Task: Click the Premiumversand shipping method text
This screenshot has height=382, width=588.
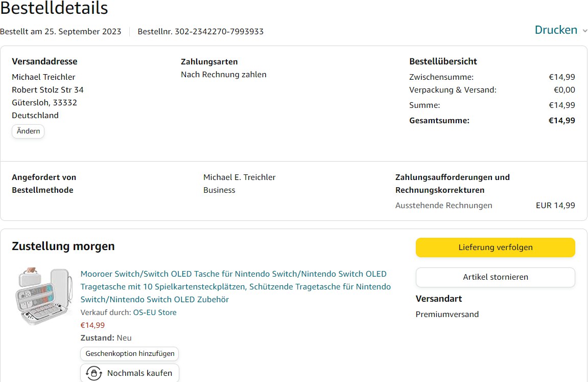Action: tap(447, 314)
